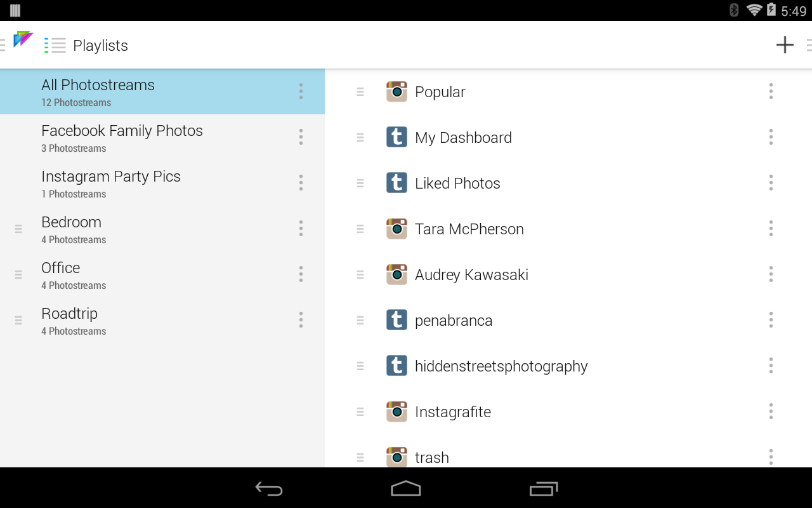Open the hiddenstreetsphotography photostream

(501, 366)
